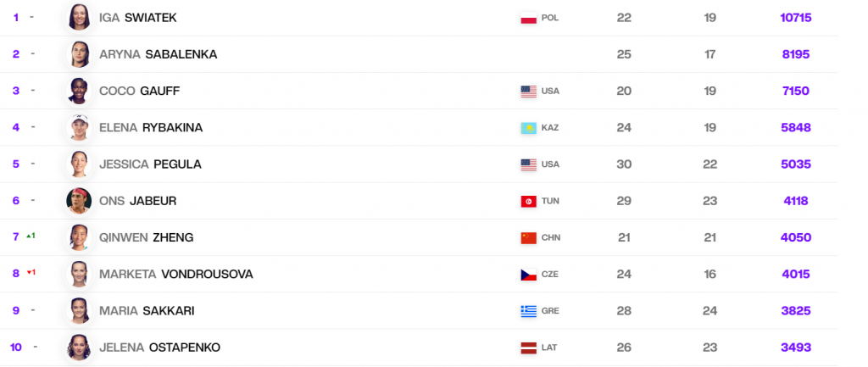The image size is (868, 367).
Task: Click Marketa Vondrousova's name
Action: pyautogui.click(x=175, y=274)
